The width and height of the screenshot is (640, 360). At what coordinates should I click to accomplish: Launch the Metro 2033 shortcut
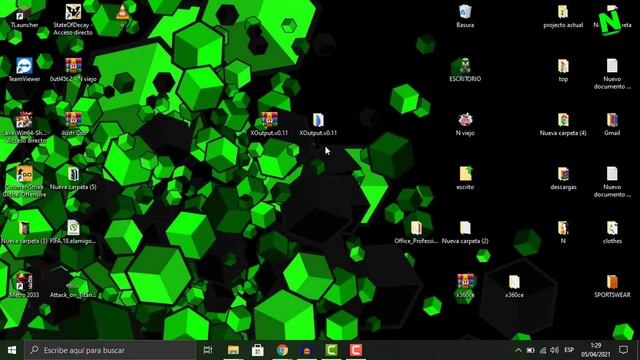[24, 282]
